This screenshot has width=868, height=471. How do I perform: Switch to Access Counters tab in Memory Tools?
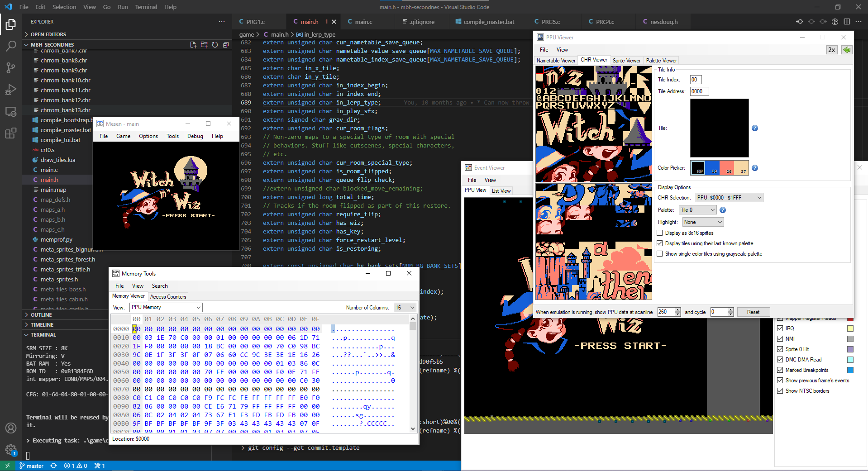coord(168,297)
